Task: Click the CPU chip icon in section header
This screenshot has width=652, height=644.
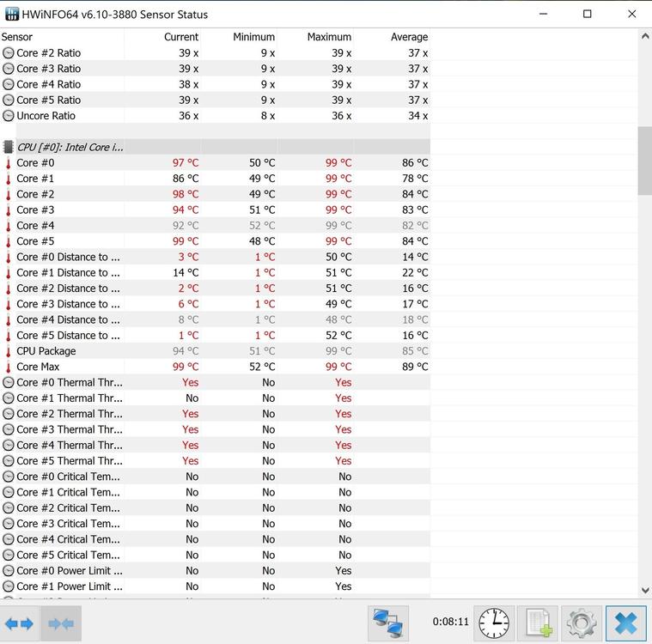Action: point(9,148)
